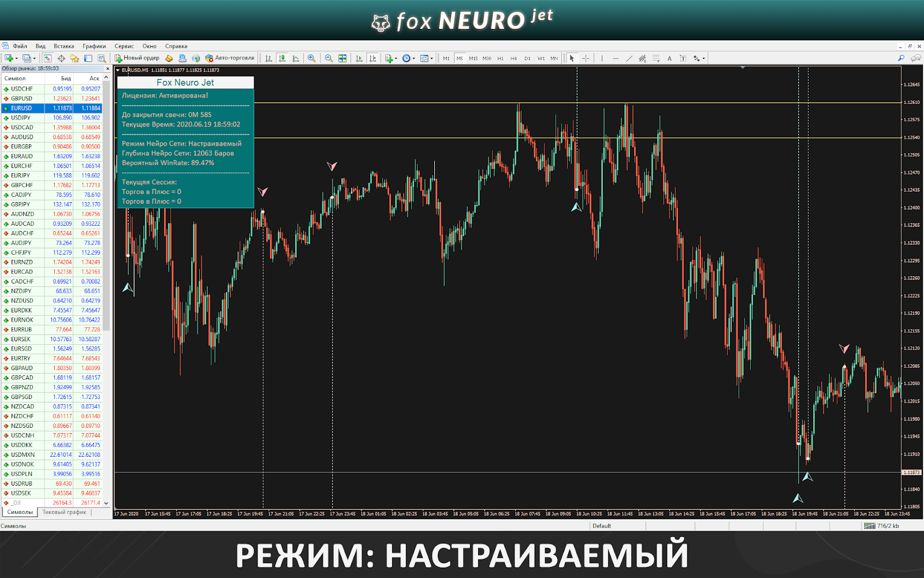The image size is (924, 578).
Task: Open the Profiles toolbar icon
Action: (27, 58)
